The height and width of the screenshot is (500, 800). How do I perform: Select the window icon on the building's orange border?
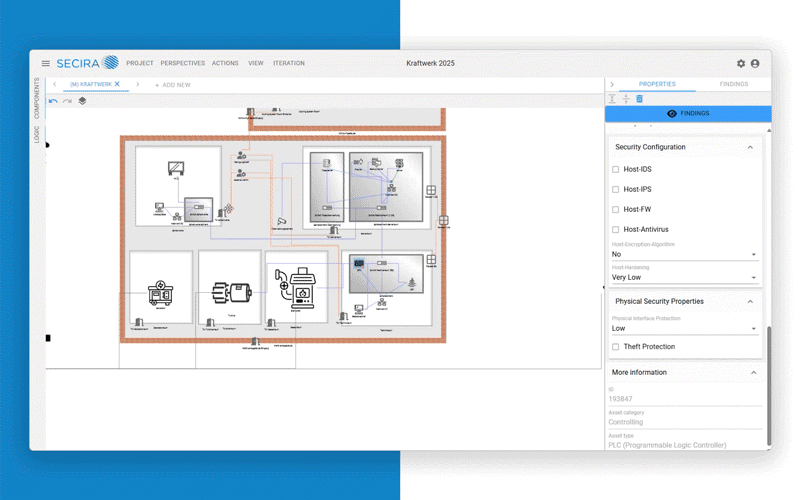coord(443,220)
